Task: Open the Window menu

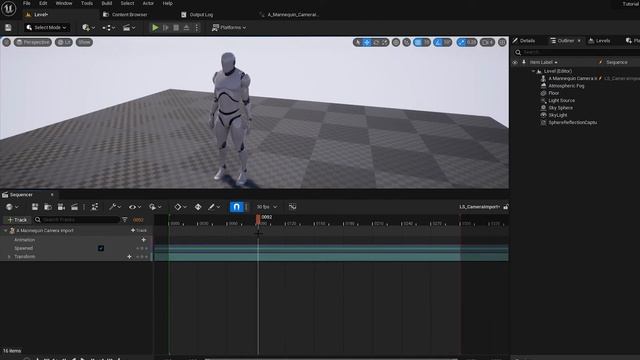Action: [x=64, y=3]
